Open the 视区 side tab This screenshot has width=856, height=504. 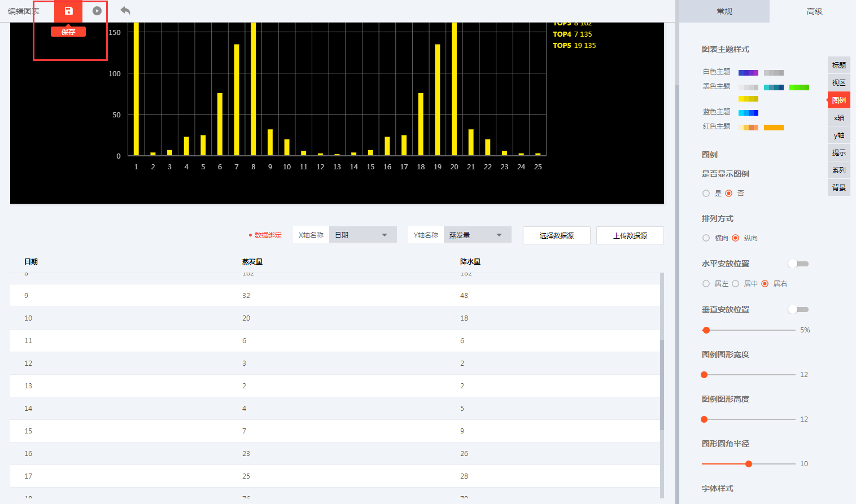[x=839, y=83]
